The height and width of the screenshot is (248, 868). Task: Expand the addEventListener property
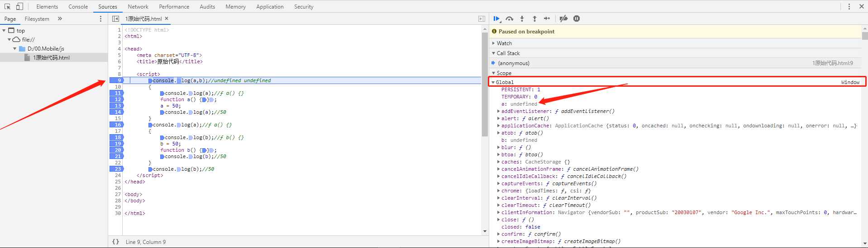coord(499,111)
